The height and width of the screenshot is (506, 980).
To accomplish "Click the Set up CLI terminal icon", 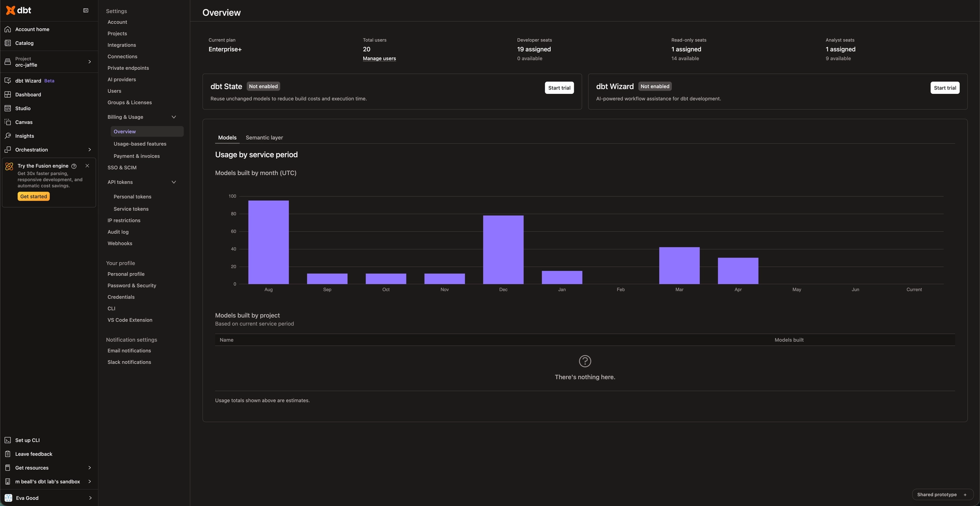I will coord(8,440).
